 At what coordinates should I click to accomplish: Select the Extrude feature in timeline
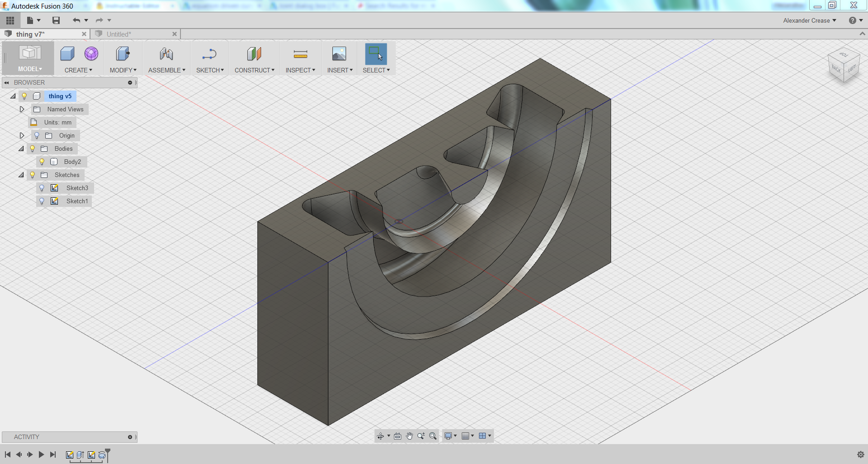(x=81, y=455)
